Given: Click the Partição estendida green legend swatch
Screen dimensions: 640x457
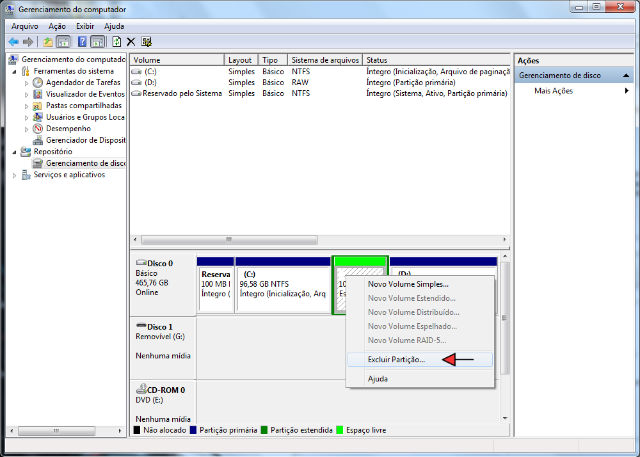Looking at the screenshot, I should coord(264,430).
